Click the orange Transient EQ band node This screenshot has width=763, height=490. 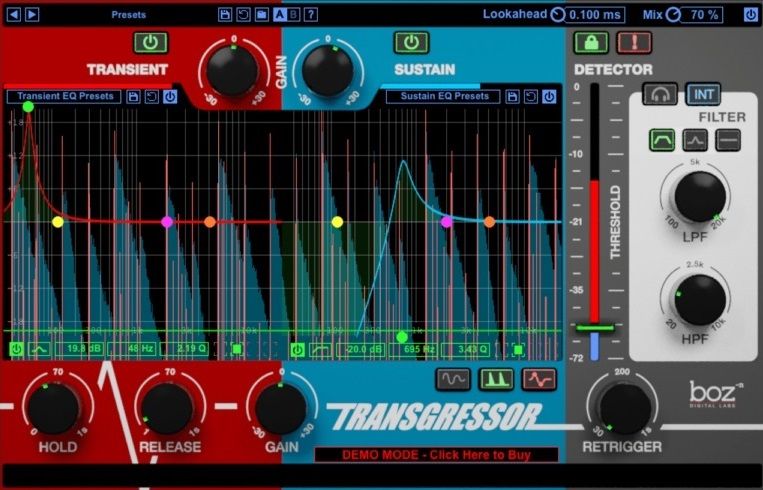[210, 222]
